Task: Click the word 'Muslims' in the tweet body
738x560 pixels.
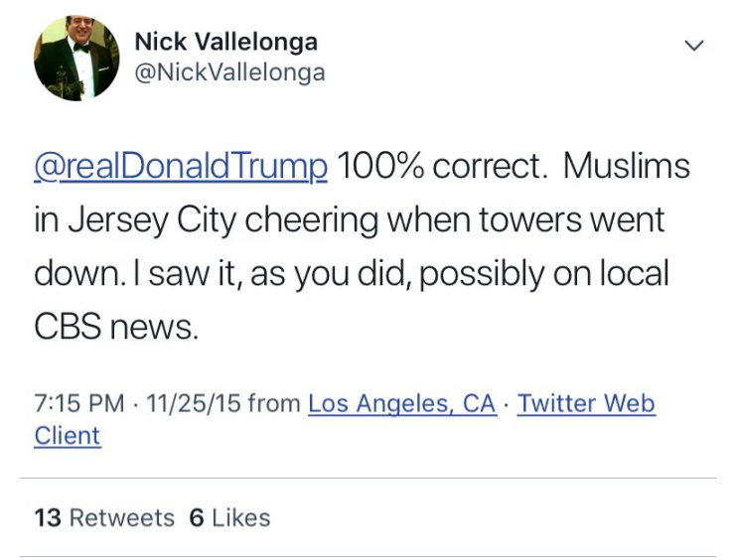Action: coord(626,167)
